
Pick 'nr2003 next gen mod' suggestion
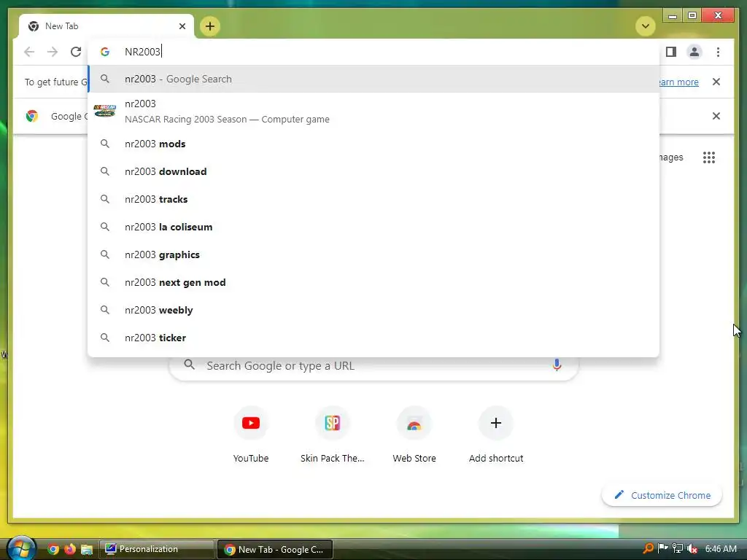[374, 282]
